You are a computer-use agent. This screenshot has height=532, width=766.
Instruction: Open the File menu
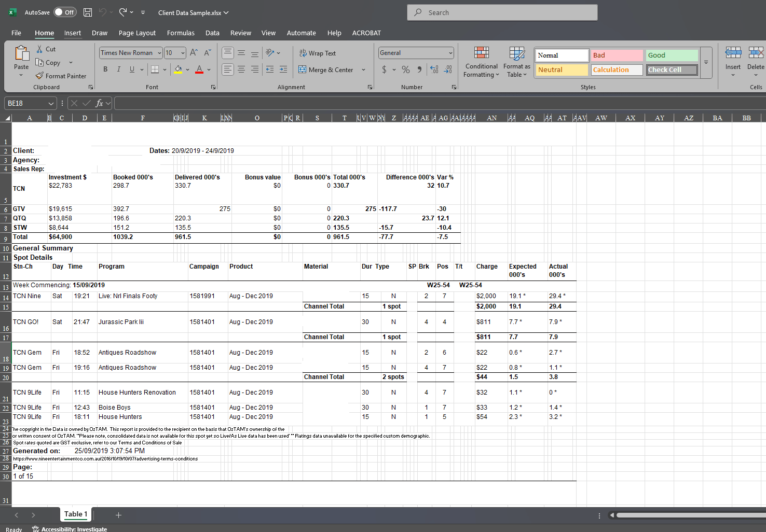(x=16, y=33)
